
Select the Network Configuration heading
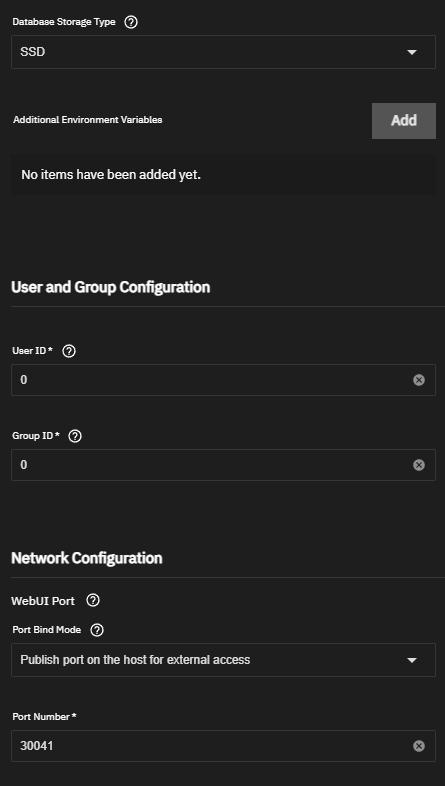click(87, 558)
